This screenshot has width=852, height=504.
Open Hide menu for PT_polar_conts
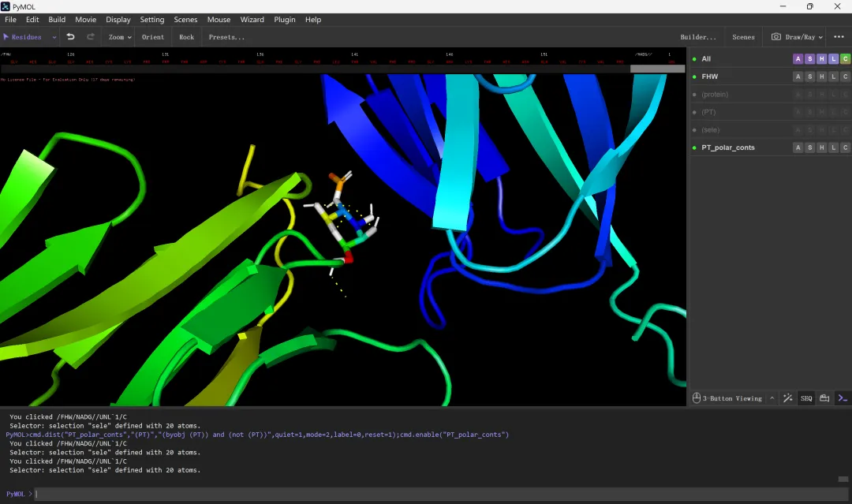(821, 147)
